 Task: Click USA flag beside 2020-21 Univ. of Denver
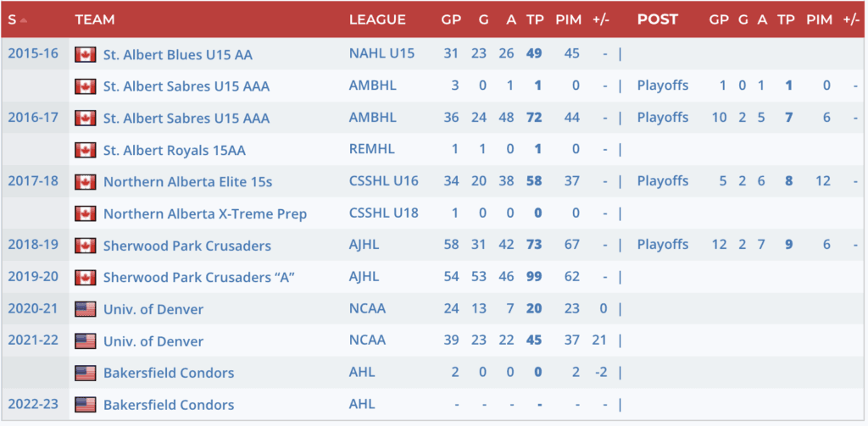pos(85,309)
